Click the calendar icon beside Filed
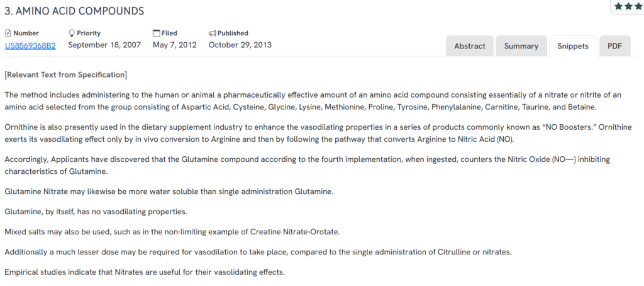The height and width of the screenshot is (286, 644). 157,33
